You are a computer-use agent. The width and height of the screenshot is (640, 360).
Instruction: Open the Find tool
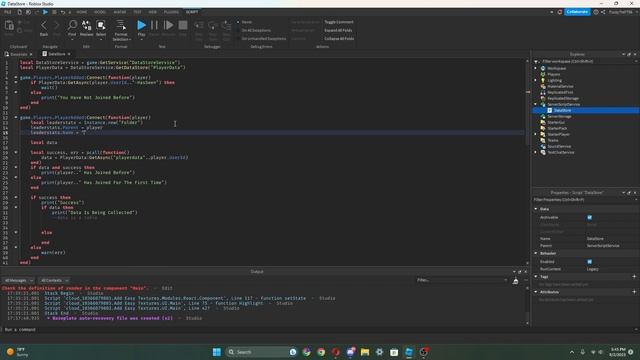72,25
